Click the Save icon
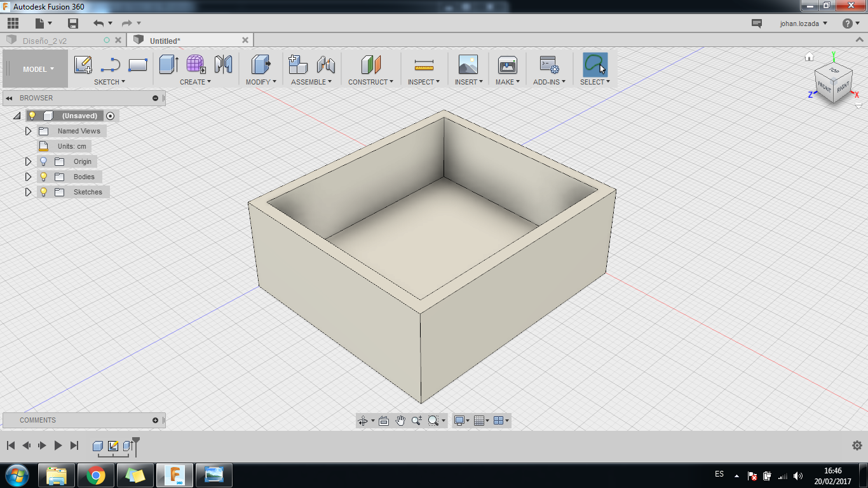This screenshot has height=488, width=868. (73, 24)
